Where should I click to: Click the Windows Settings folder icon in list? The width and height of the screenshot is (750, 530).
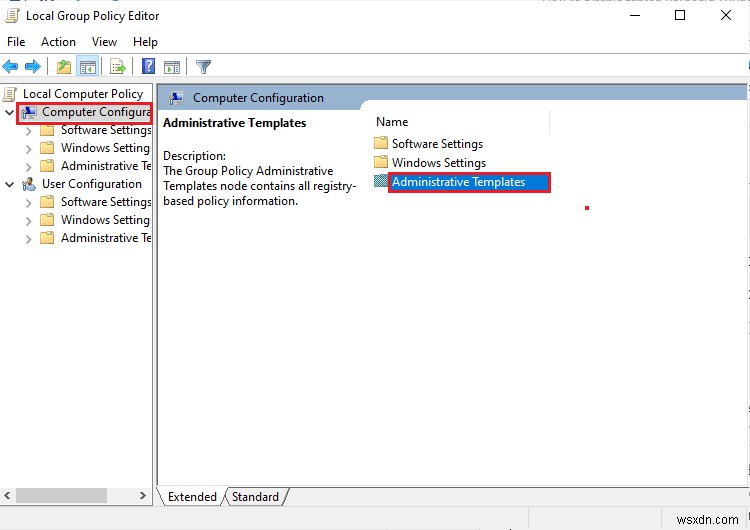click(381, 162)
